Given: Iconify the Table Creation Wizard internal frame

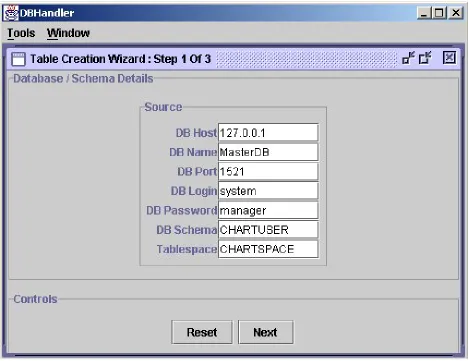Looking at the screenshot, I should click(x=409, y=58).
